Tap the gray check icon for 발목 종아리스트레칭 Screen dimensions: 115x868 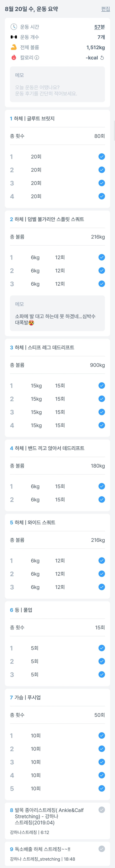tap(102, 810)
